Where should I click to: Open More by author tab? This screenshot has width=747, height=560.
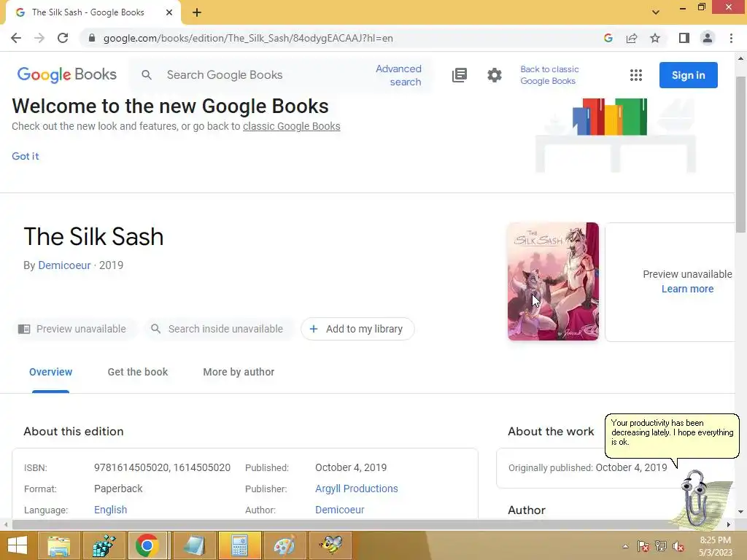(239, 372)
